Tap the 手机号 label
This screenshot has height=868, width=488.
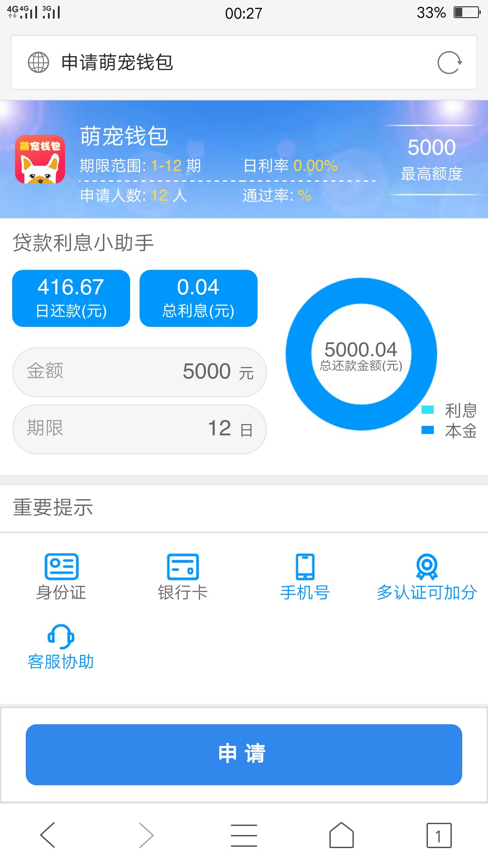click(305, 592)
